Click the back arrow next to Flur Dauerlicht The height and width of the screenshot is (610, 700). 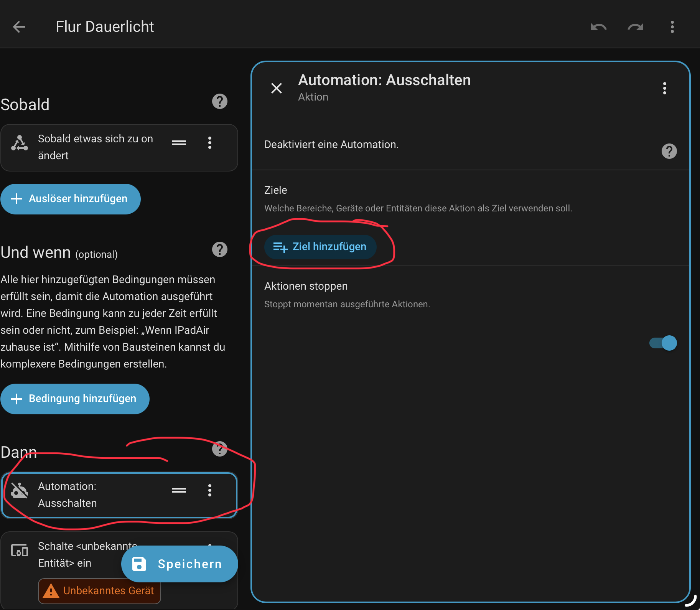point(19,27)
